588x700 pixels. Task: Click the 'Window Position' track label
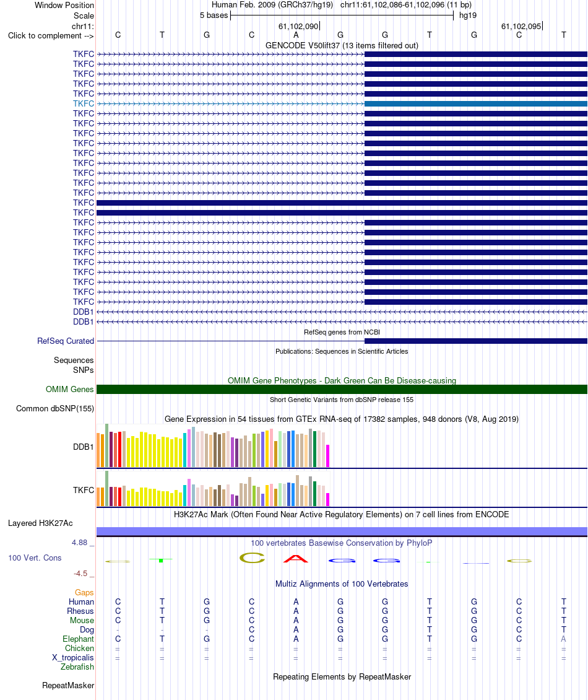click(x=64, y=6)
